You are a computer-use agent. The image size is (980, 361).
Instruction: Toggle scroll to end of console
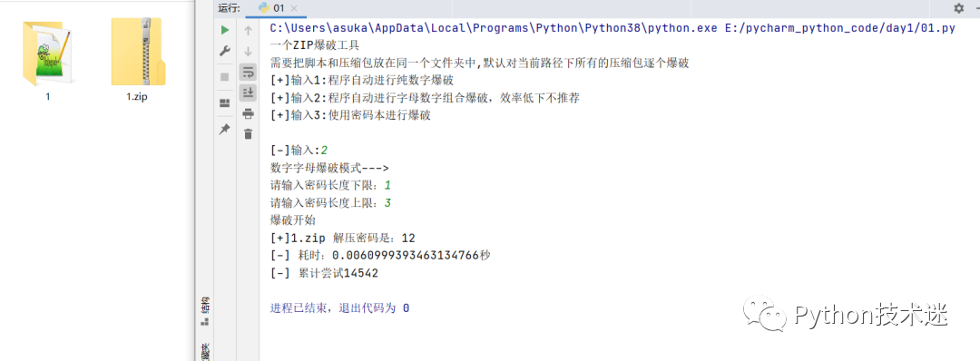(248, 93)
